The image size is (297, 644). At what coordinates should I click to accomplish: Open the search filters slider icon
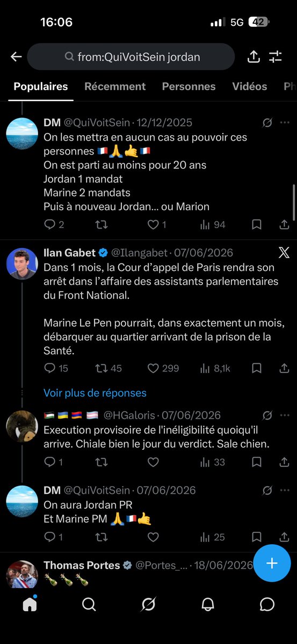276,57
